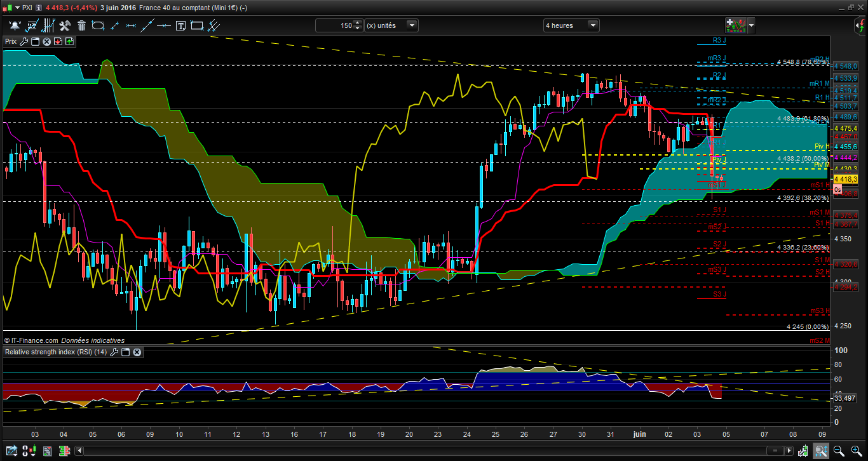
Task: Select the rectangle drawing tool
Action: [197, 25]
